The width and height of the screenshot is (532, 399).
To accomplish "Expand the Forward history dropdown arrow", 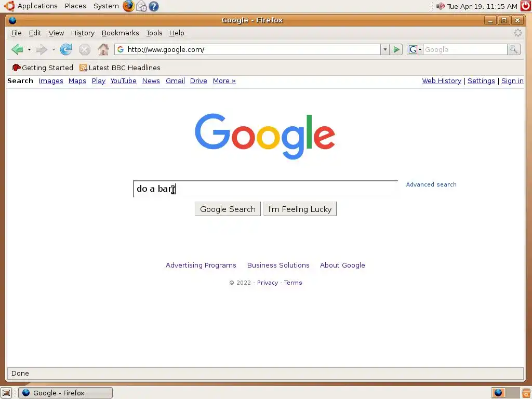I will pyautogui.click(x=54, y=49).
